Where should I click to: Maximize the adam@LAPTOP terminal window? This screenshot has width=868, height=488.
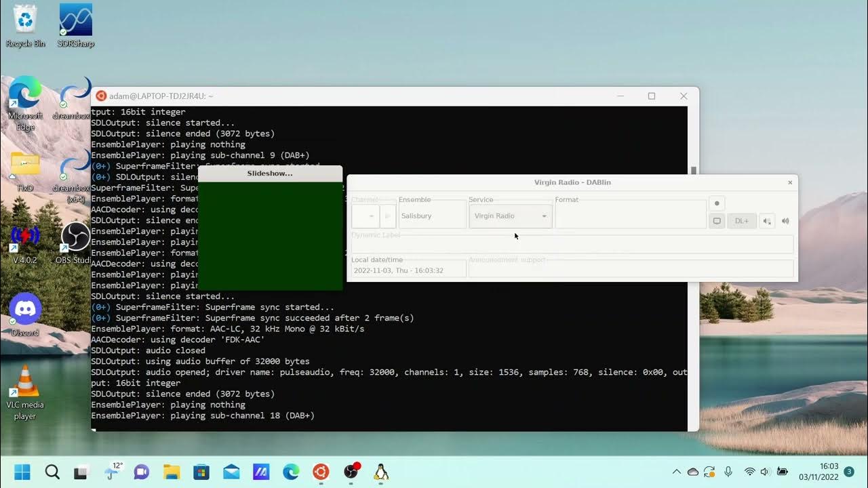pyautogui.click(x=652, y=96)
